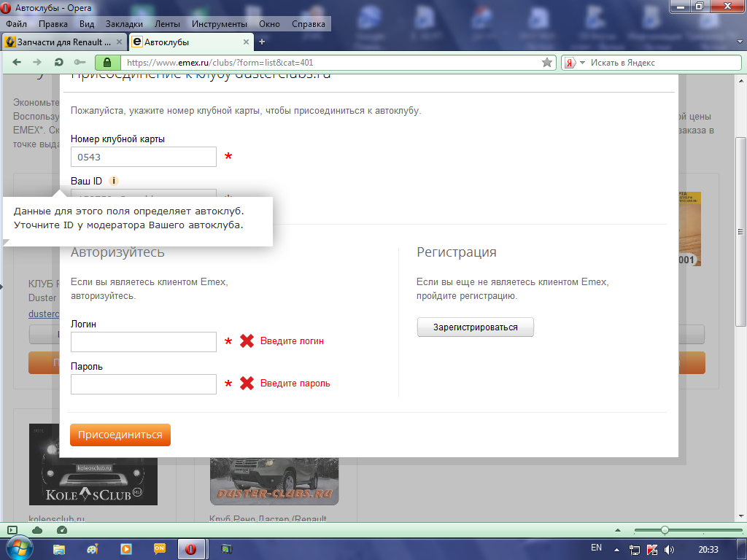Image resolution: width=747 pixels, height=560 pixels.
Task: Reload the page with the refresh icon
Action: 58,63
